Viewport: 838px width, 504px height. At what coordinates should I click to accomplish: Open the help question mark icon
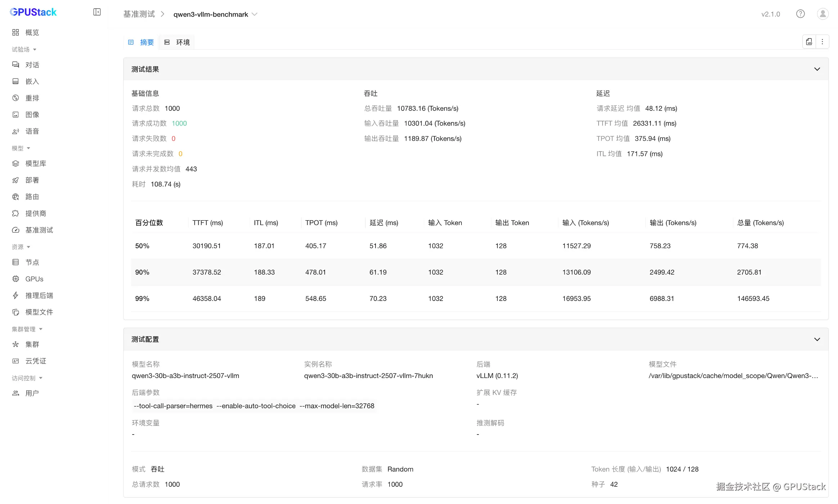[x=800, y=14]
